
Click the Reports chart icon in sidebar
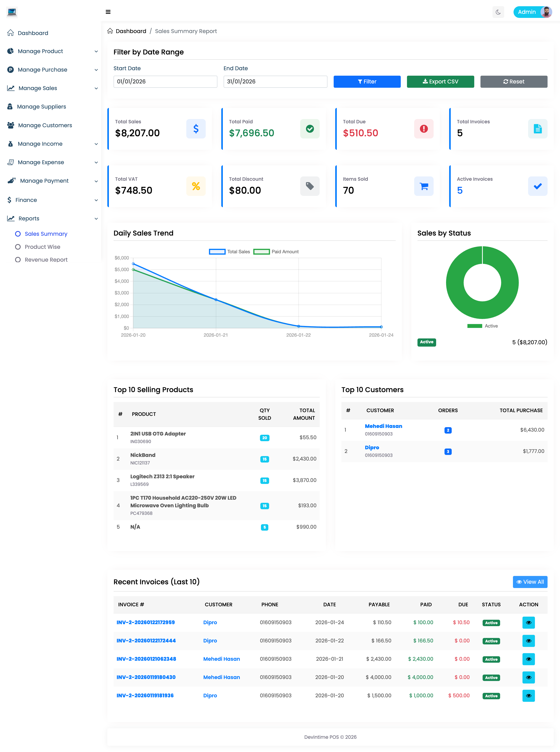pyautogui.click(x=10, y=218)
